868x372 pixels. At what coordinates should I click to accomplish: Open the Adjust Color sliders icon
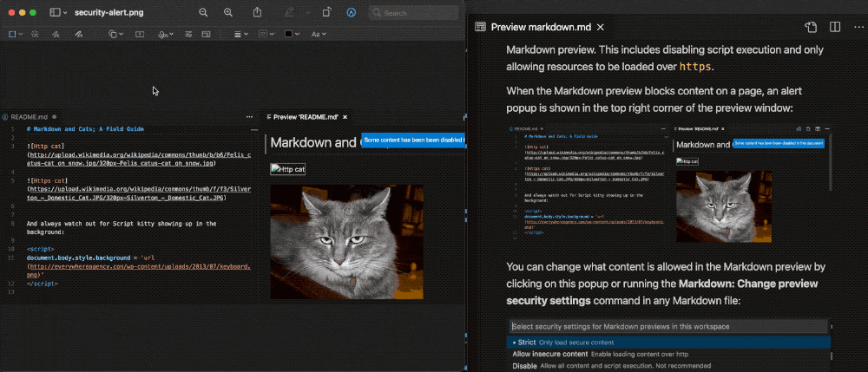tap(188, 35)
